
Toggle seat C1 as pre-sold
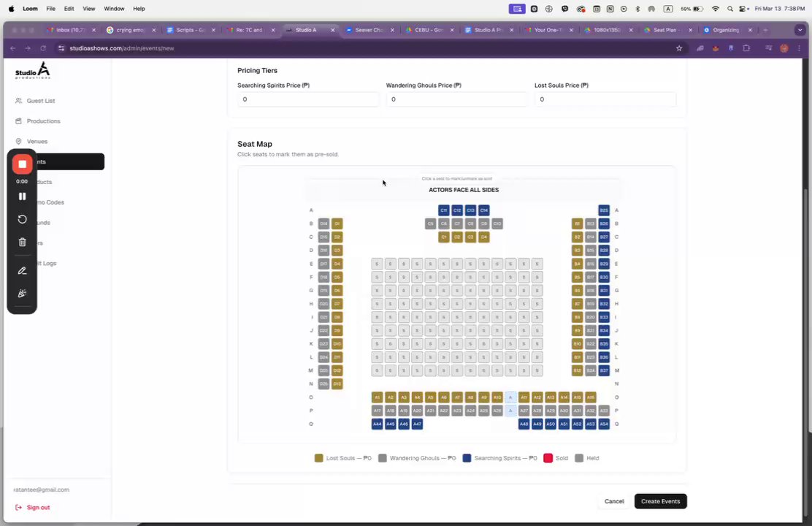pos(444,237)
